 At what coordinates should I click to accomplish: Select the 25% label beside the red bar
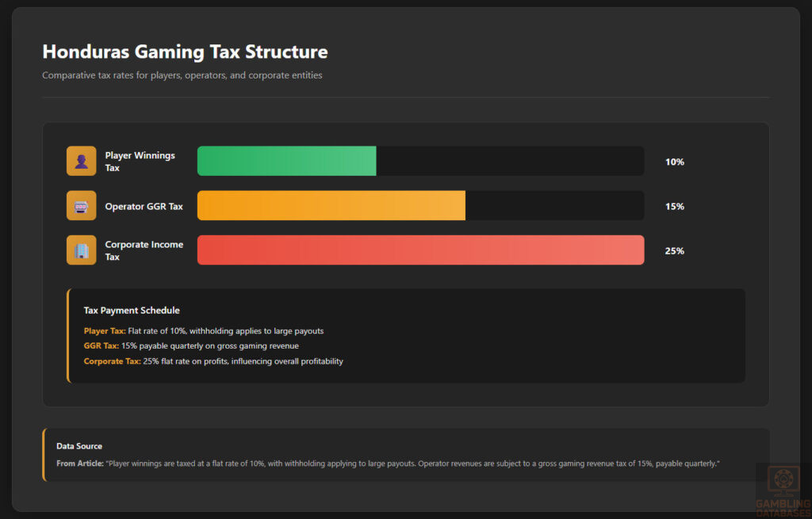[x=674, y=250]
